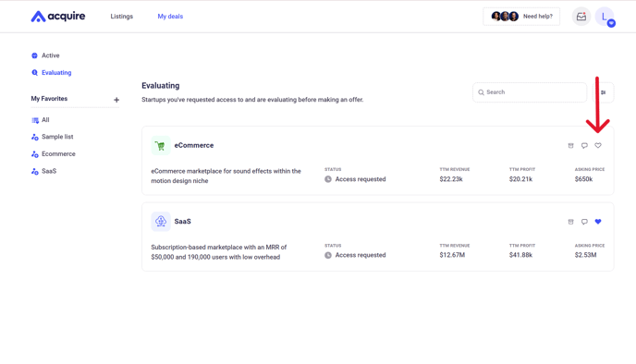Viewport: 636px width, 364px height.
Task: Open the Listings tab
Action: [122, 17]
